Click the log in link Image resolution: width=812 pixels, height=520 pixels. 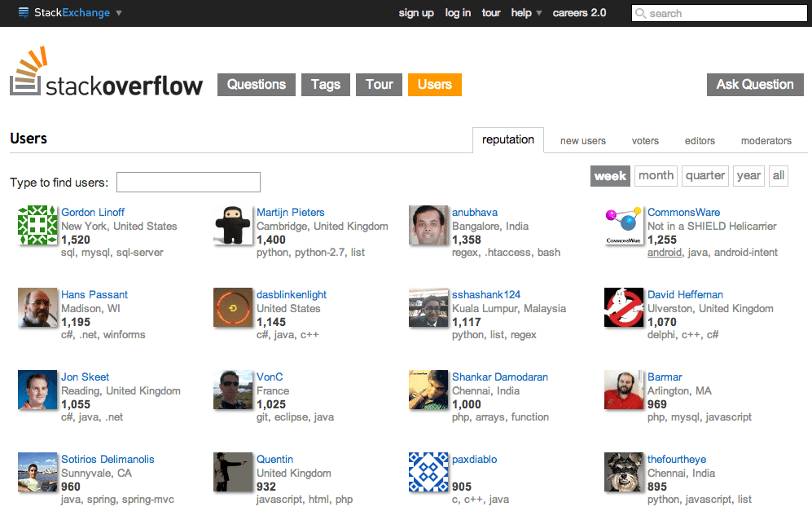pyautogui.click(x=458, y=13)
